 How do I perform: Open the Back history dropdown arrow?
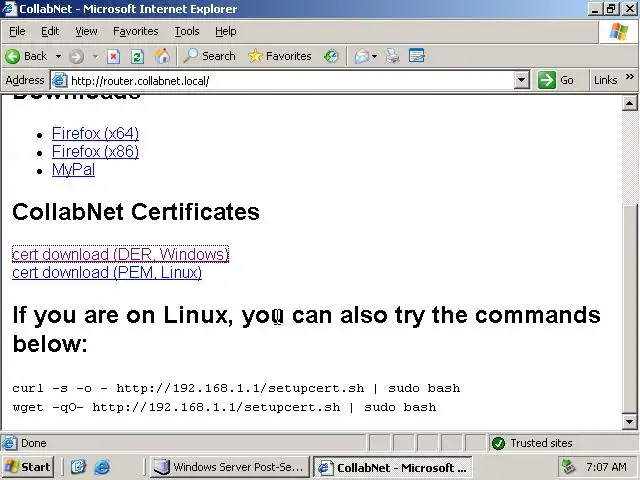[58, 56]
